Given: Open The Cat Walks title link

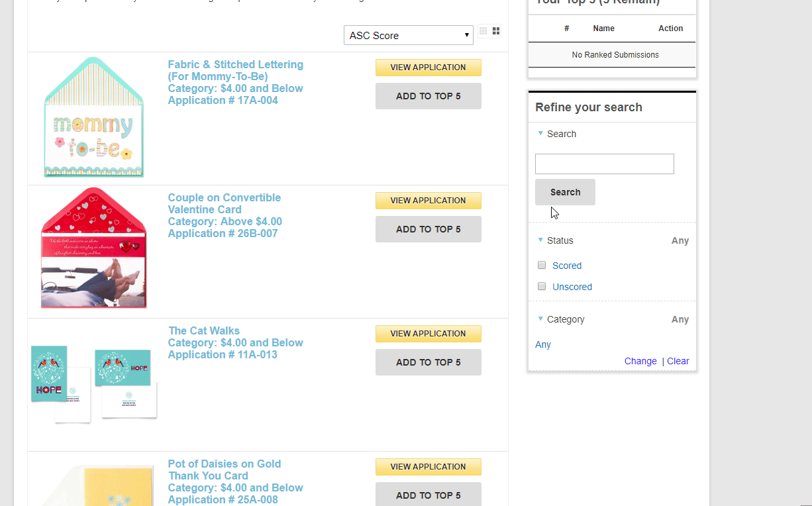Looking at the screenshot, I should click(204, 331).
